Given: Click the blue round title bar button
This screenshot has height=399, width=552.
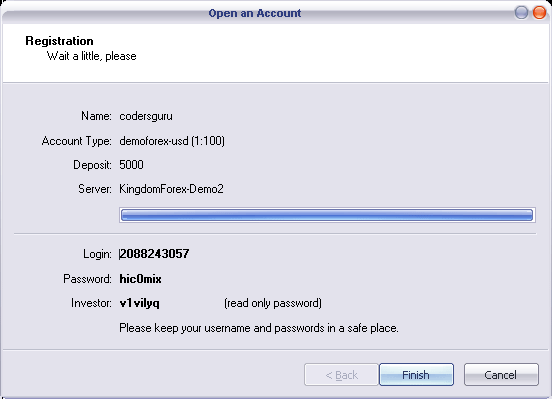Looking at the screenshot, I should coord(521,13).
